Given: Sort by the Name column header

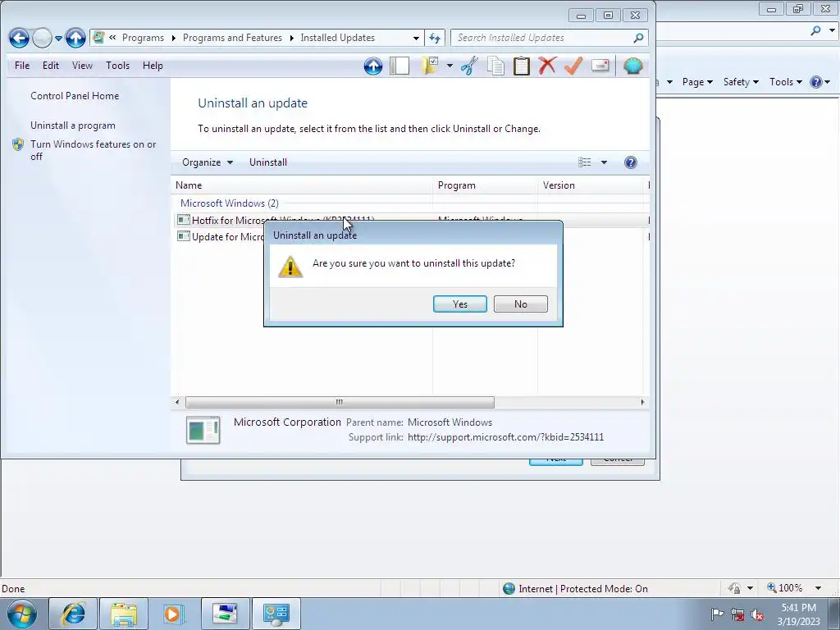Looking at the screenshot, I should 302,185.
